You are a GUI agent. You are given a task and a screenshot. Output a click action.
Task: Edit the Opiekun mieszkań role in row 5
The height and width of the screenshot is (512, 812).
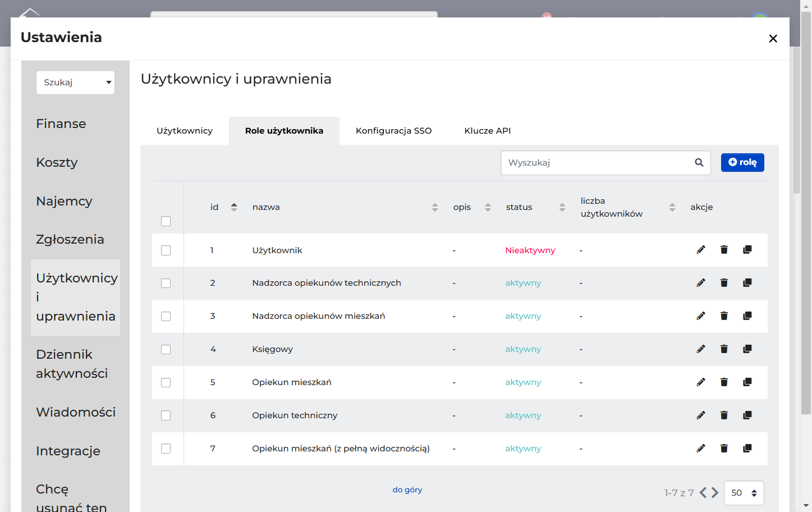click(x=701, y=382)
